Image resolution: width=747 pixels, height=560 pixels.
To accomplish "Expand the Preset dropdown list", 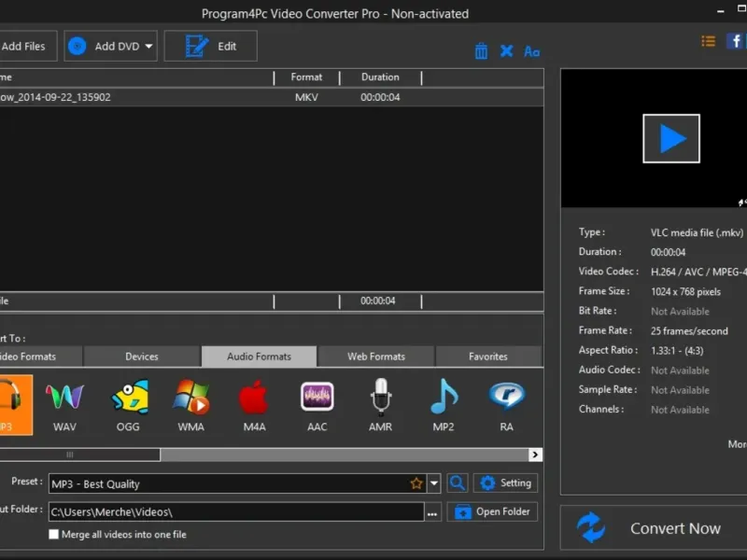I will 434,483.
